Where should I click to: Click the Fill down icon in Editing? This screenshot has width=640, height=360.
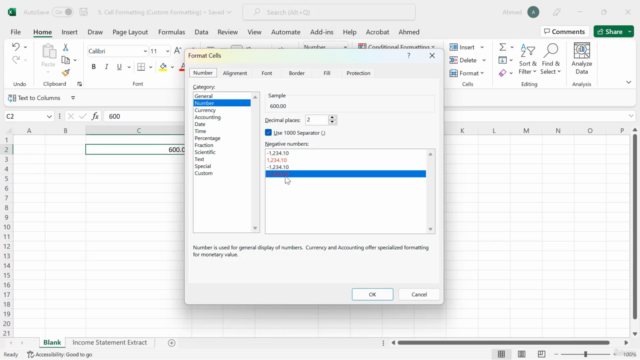(502, 60)
